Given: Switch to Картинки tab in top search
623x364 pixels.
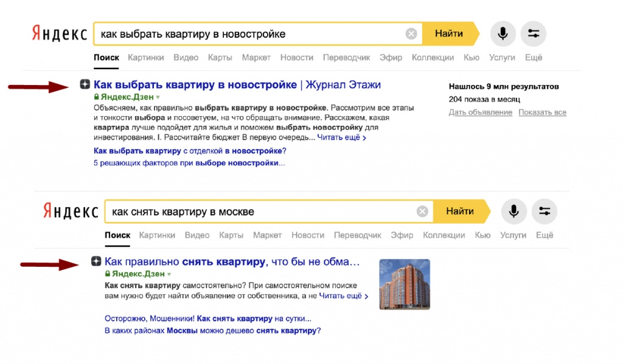Looking at the screenshot, I should click(146, 58).
